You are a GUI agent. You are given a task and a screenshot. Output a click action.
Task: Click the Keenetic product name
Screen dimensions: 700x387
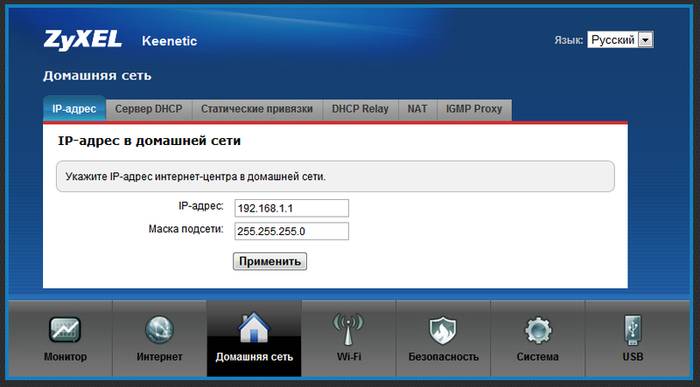[169, 41]
